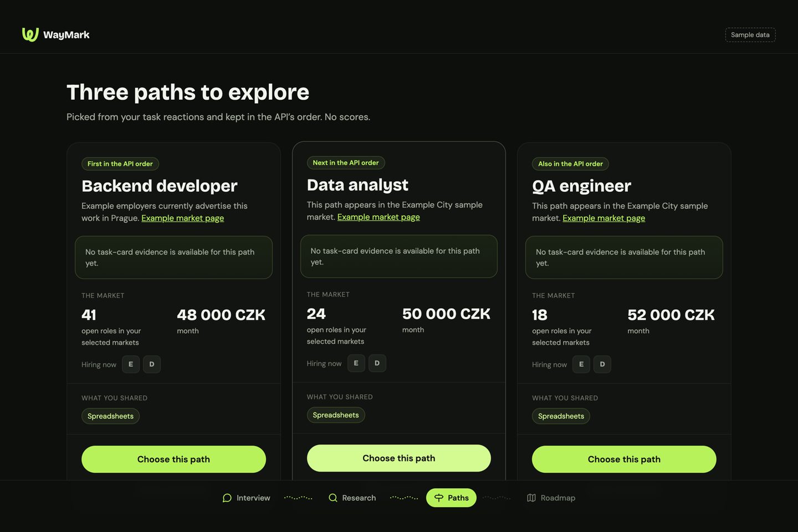The width and height of the screenshot is (798, 532).
Task: Open the Roadmap step
Action: click(551, 498)
